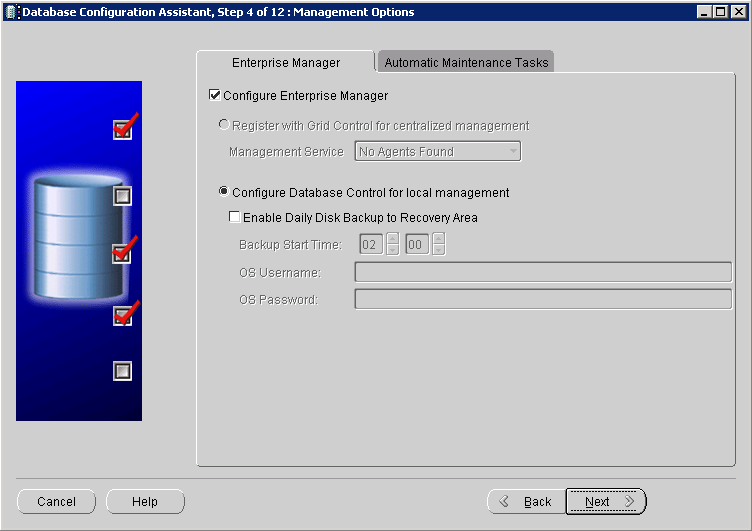Viewport: 752px width, 531px height.
Task: Decrease the backup start minutes
Action: pyautogui.click(x=438, y=250)
